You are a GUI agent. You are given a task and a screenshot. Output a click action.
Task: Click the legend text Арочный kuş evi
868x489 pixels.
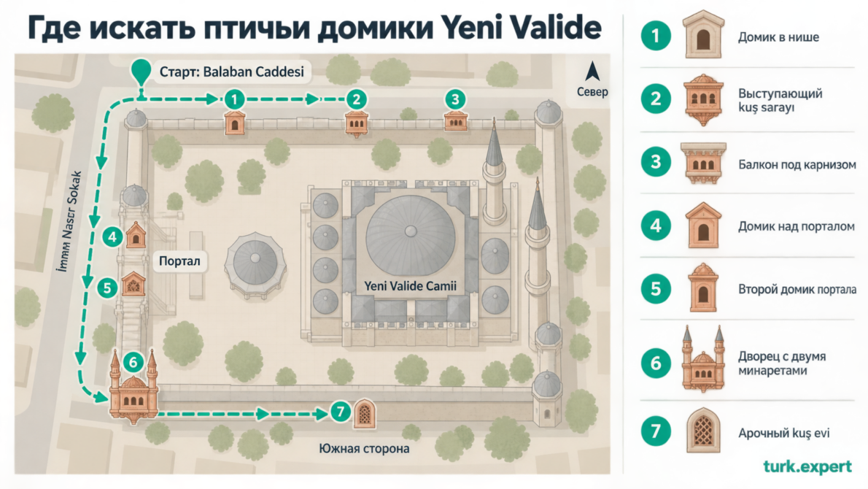point(784,433)
